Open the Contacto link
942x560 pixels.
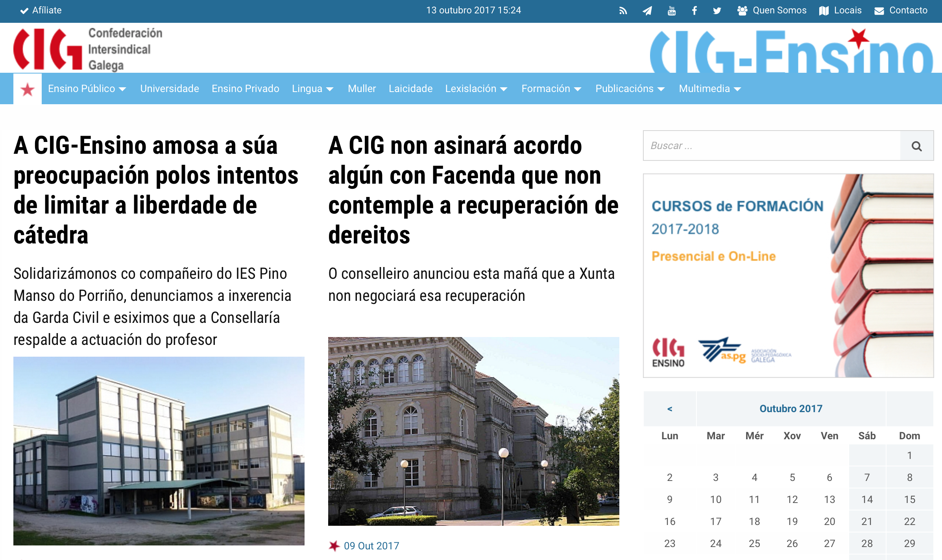pyautogui.click(x=908, y=10)
